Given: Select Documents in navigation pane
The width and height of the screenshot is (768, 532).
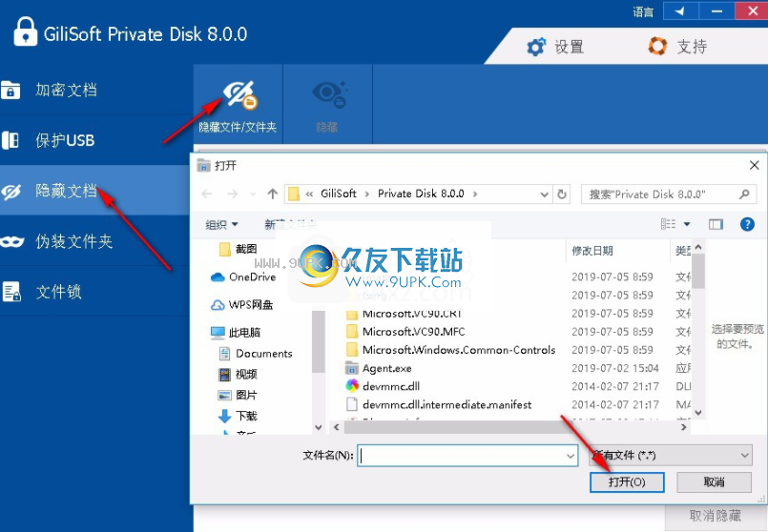Looking at the screenshot, I should 255,354.
